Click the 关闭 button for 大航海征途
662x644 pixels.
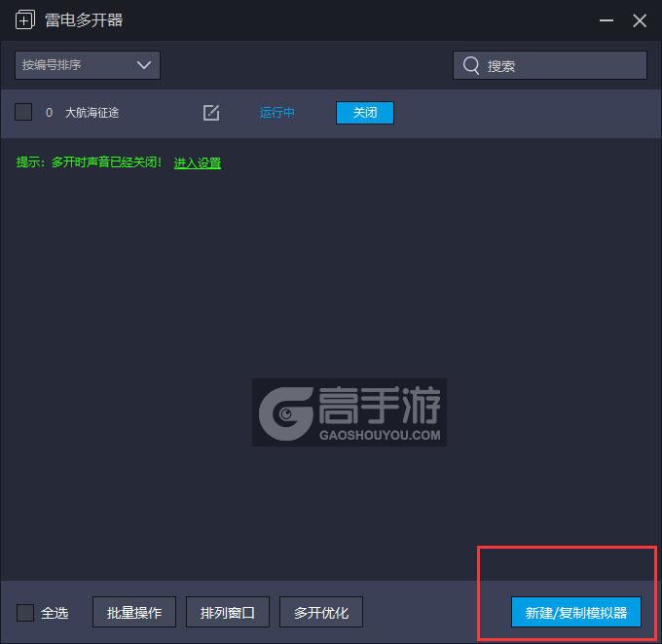click(x=365, y=113)
